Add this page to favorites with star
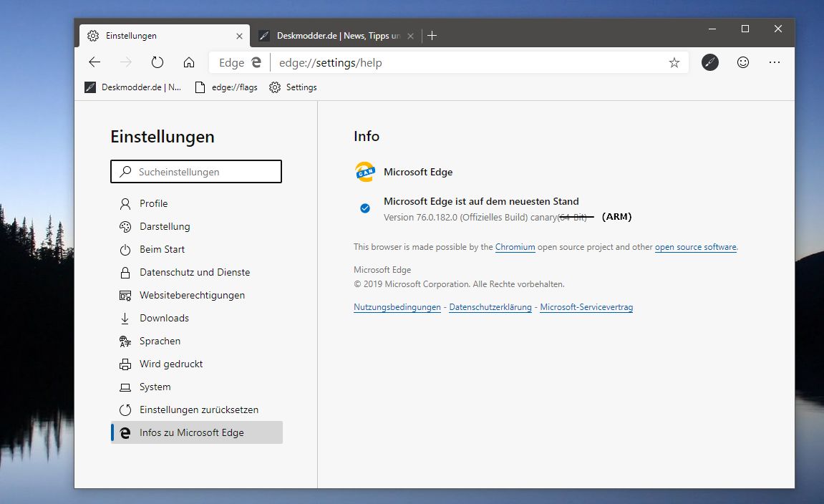 [674, 63]
